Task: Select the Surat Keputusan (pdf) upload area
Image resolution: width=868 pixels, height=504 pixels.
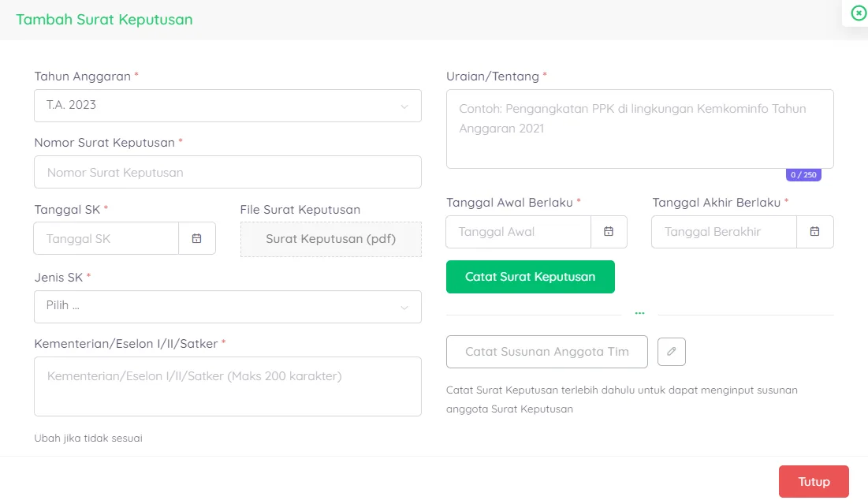Action: (330, 239)
